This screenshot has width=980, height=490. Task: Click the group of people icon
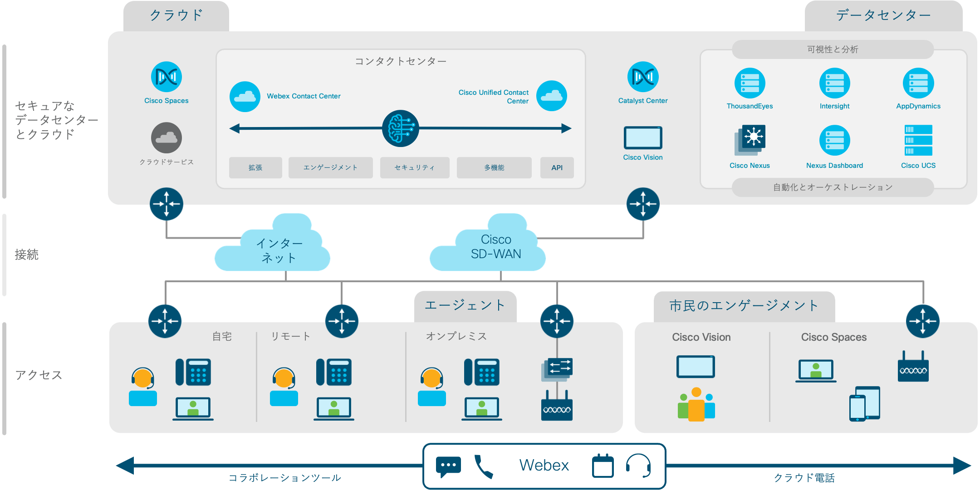tap(696, 404)
